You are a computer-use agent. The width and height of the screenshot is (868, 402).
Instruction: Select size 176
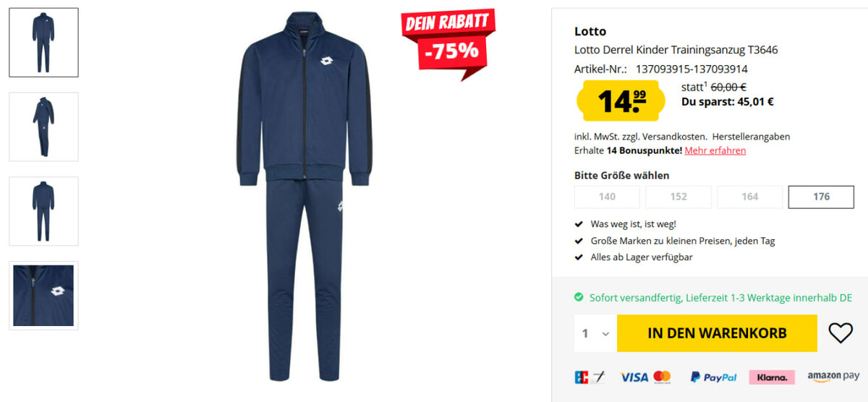click(x=821, y=197)
